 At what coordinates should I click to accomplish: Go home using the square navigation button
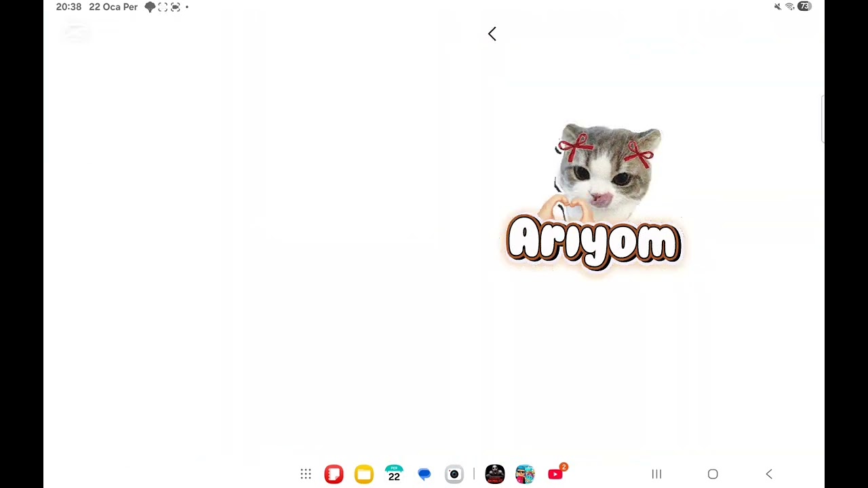(x=713, y=474)
